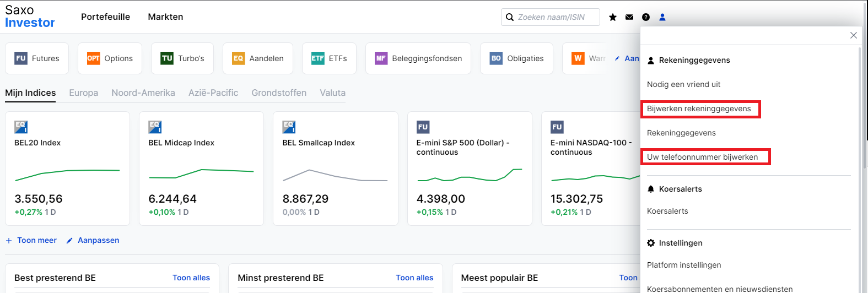Click the ETF icon
Screen dimensions: 868x293
point(318,58)
